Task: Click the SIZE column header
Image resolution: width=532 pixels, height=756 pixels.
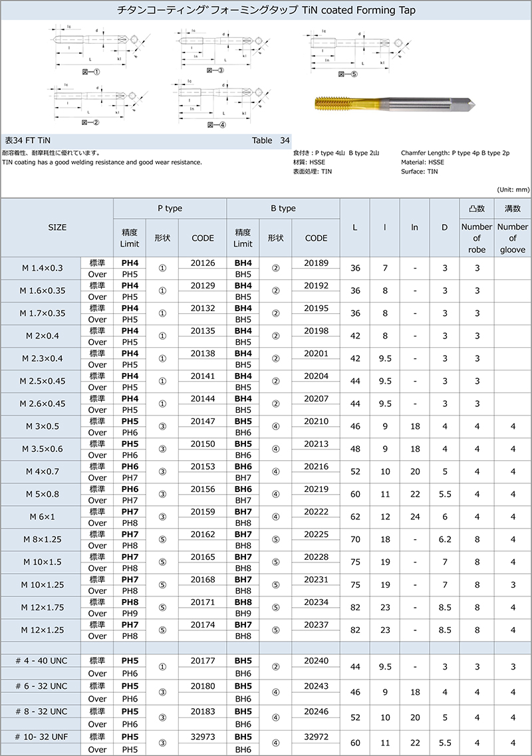Action: point(57,227)
